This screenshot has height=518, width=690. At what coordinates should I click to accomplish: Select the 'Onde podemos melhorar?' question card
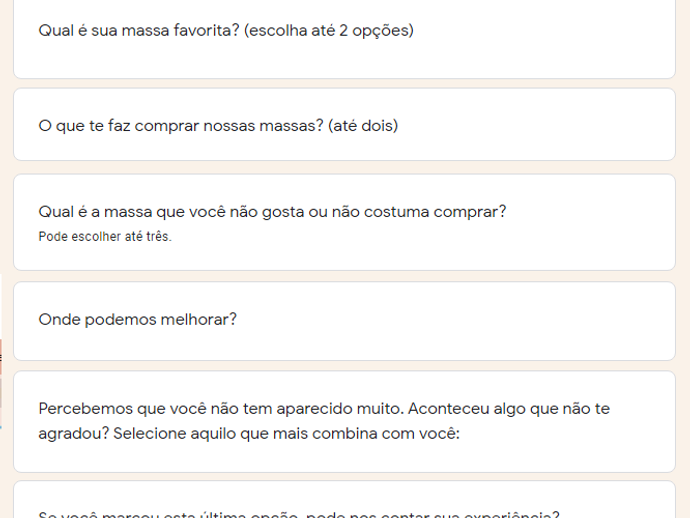[344, 321]
